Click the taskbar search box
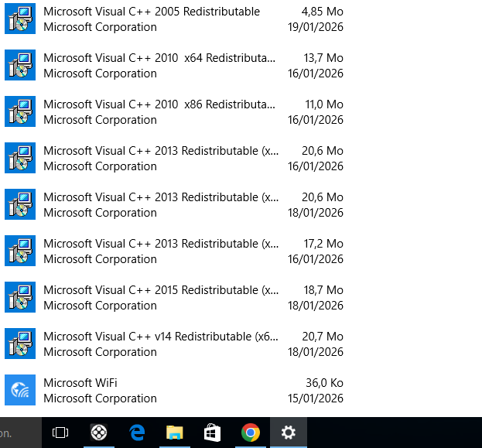Image resolution: width=482 pixels, height=448 pixels. coord(15,433)
